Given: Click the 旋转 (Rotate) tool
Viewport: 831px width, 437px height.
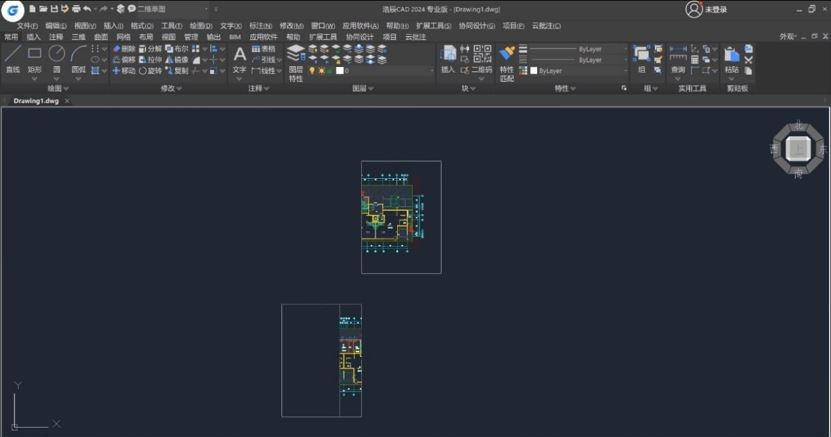Looking at the screenshot, I should [150, 70].
